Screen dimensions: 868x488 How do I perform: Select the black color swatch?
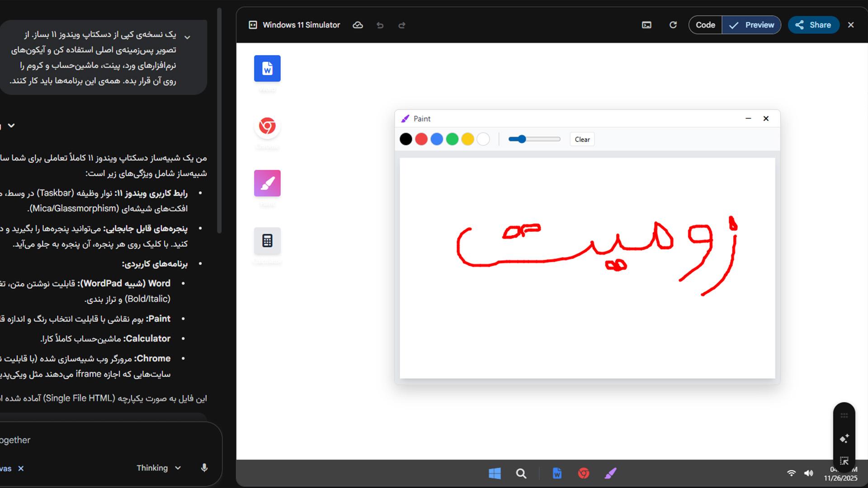coord(406,139)
